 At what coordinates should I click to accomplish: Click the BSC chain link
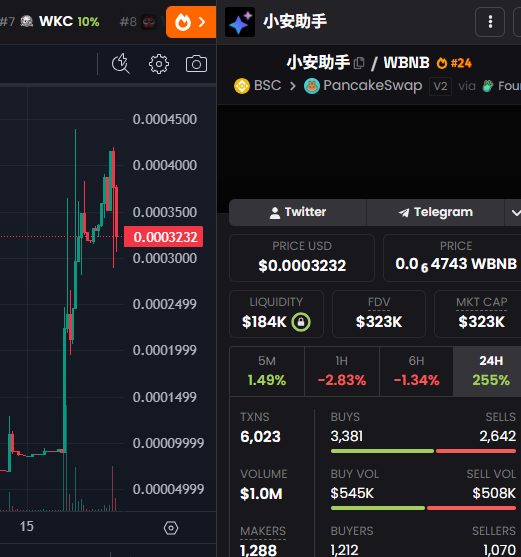[258, 86]
